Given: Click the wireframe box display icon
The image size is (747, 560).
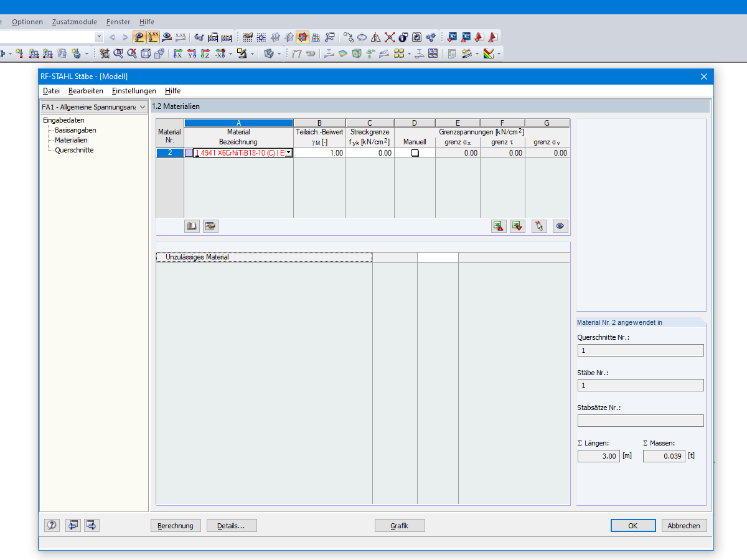Looking at the screenshot, I should 146,54.
